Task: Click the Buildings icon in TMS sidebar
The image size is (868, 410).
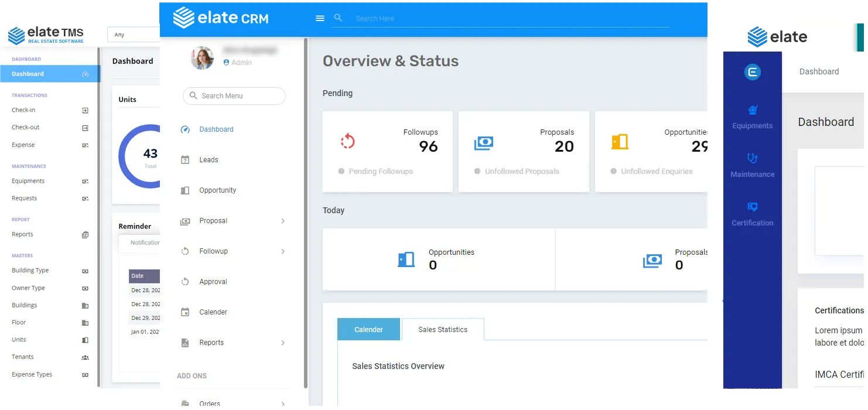Action: point(85,306)
